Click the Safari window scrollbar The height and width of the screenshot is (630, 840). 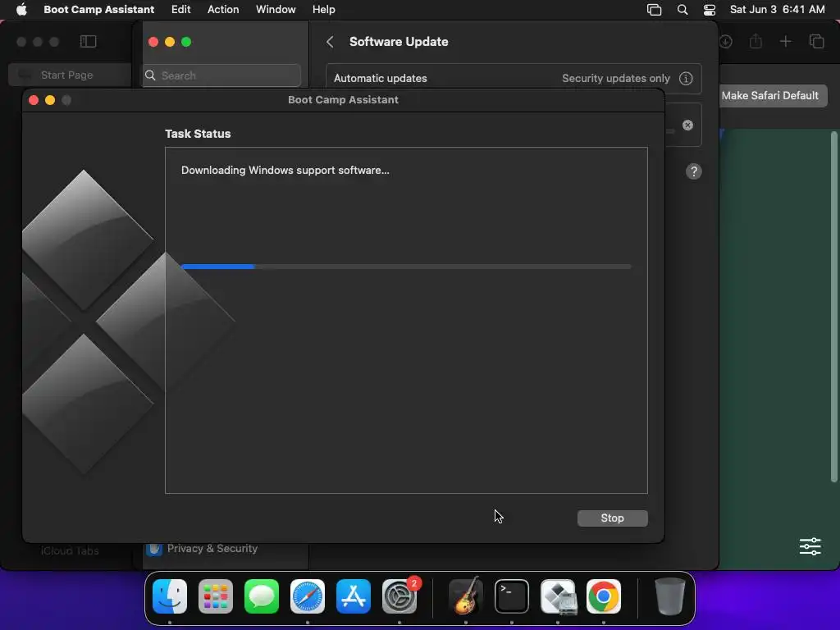coord(833,307)
